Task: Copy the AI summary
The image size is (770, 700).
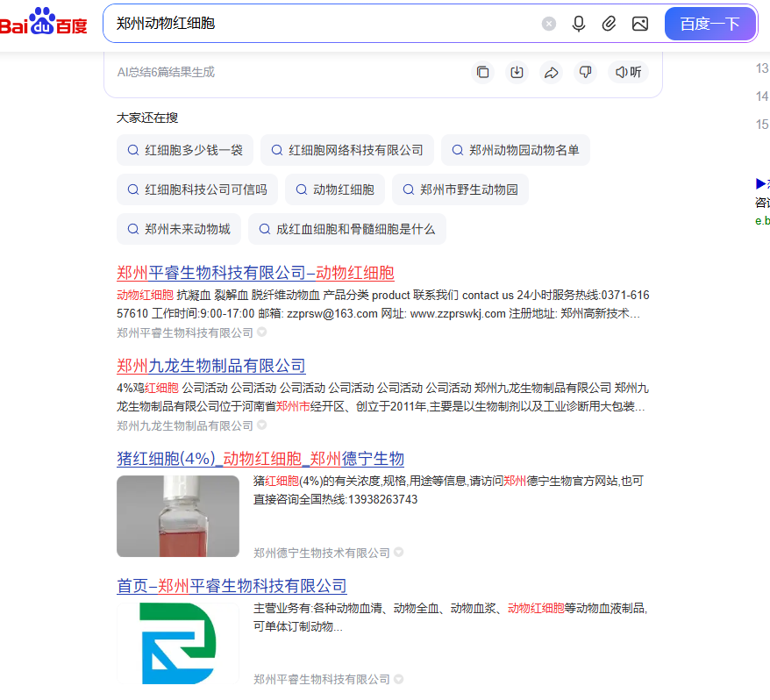Action: click(482, 72)
